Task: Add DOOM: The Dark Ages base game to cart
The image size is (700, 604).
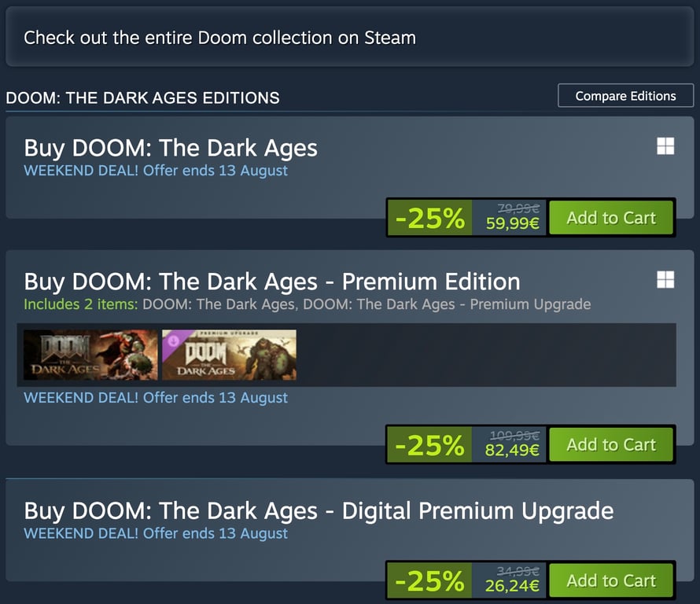Action: tap(611, 218)
